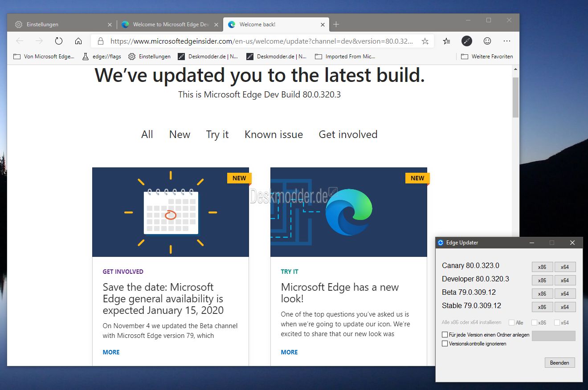Open Microsoft Edge has a new look headline

click(x=340, y=293)
